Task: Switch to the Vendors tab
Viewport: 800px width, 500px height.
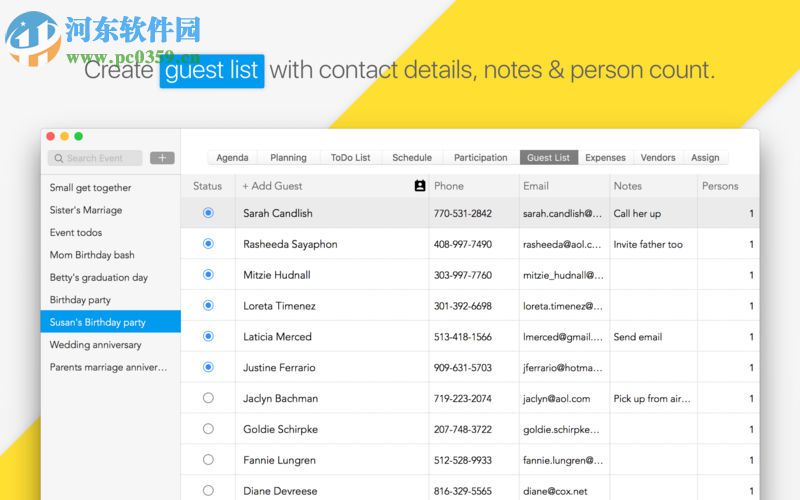Action: (658, 158)
